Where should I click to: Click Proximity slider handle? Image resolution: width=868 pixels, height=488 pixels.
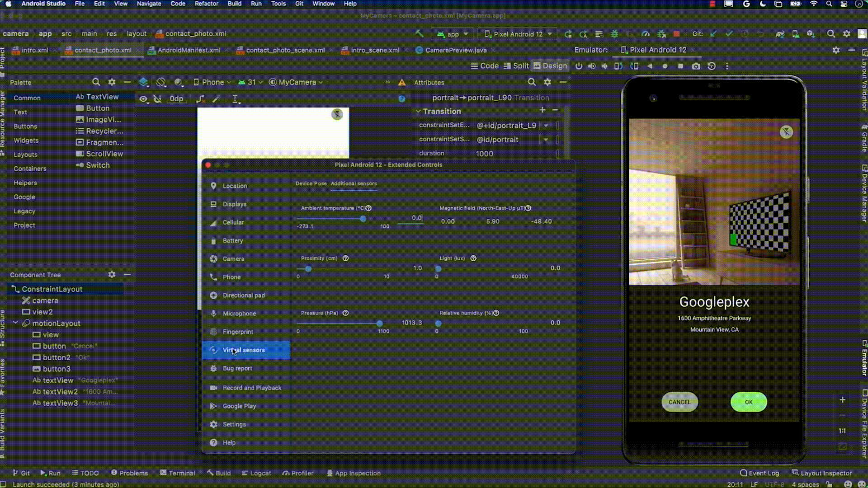(x=308, y=269)
